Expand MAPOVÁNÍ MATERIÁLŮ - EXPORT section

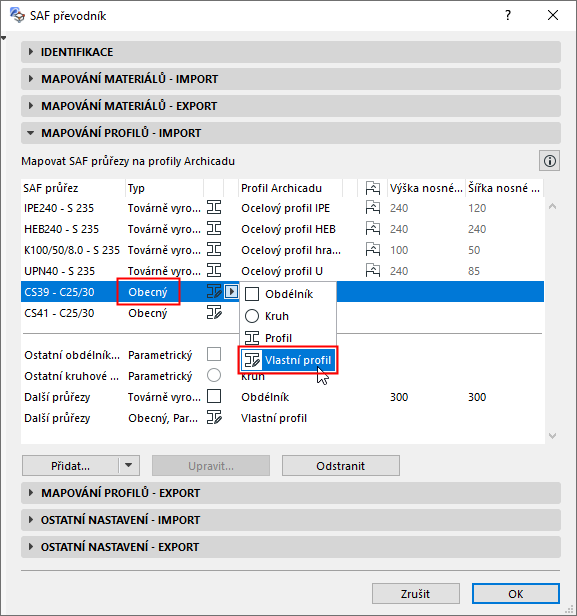291,106
